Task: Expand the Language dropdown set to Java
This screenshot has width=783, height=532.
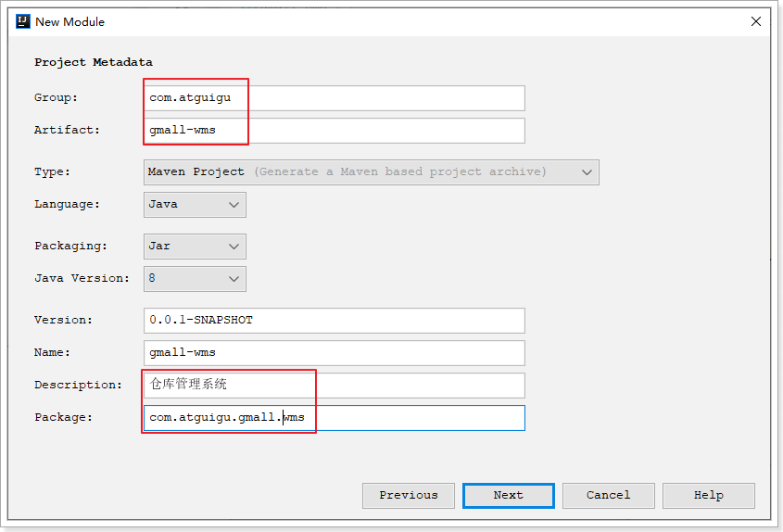Action: click(195, 205)
